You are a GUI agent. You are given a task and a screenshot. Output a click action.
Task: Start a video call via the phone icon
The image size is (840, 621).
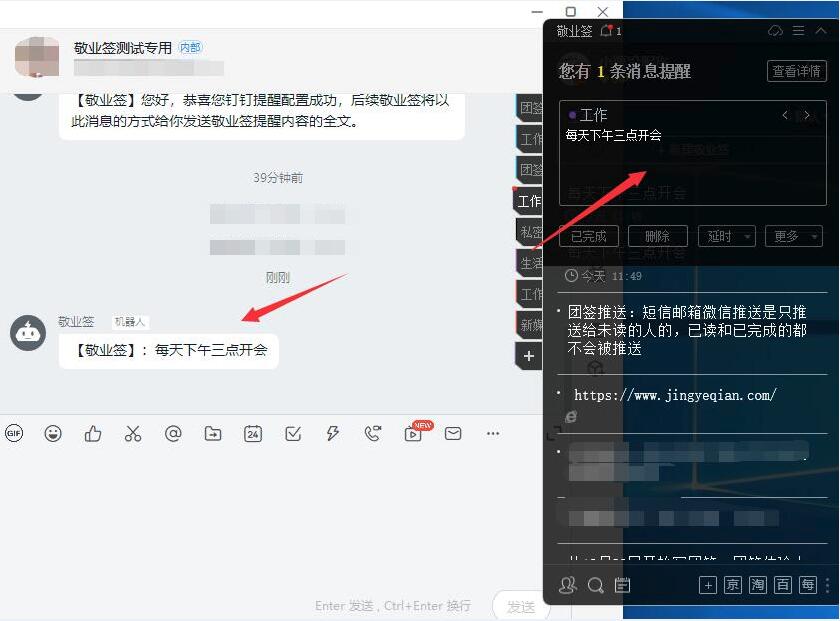(x=373, y=433)
